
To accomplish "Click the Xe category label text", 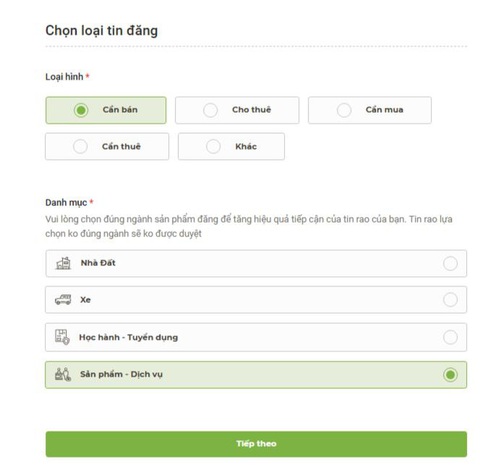I will click(x=86, y=300).
